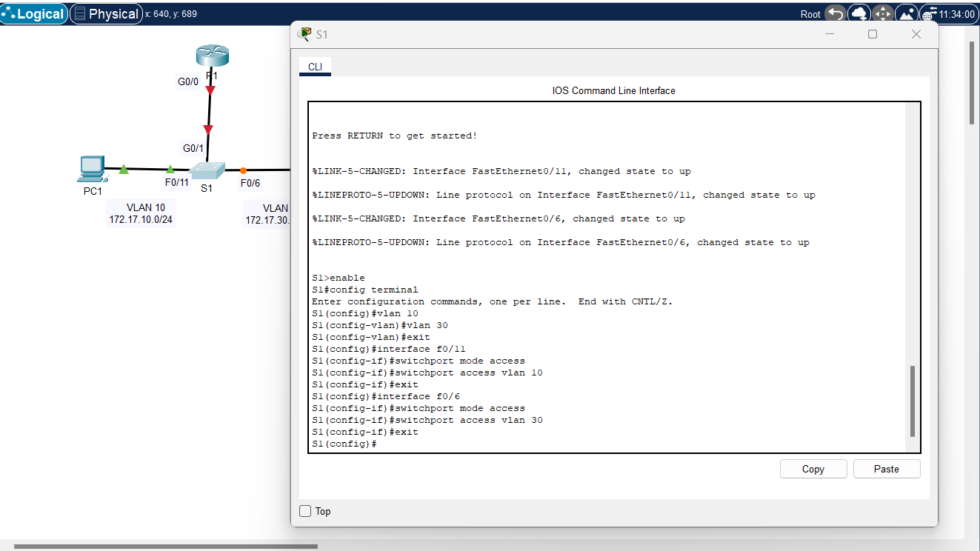Click the Back navigation arrow icon
Screen dimensions: 980x551
pyautogui.click(x=836, y=13)
